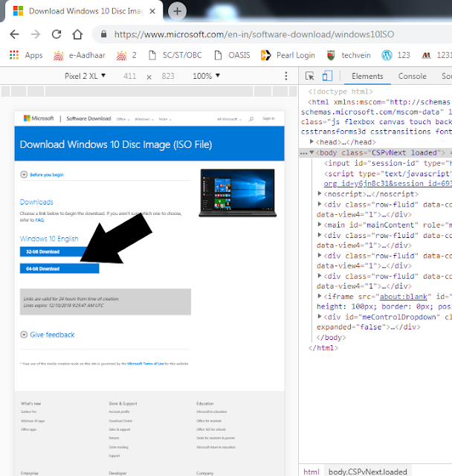Screen dimensions: 452x476
Task: Expand the Before you begin section
Action: tap(42, 175)
